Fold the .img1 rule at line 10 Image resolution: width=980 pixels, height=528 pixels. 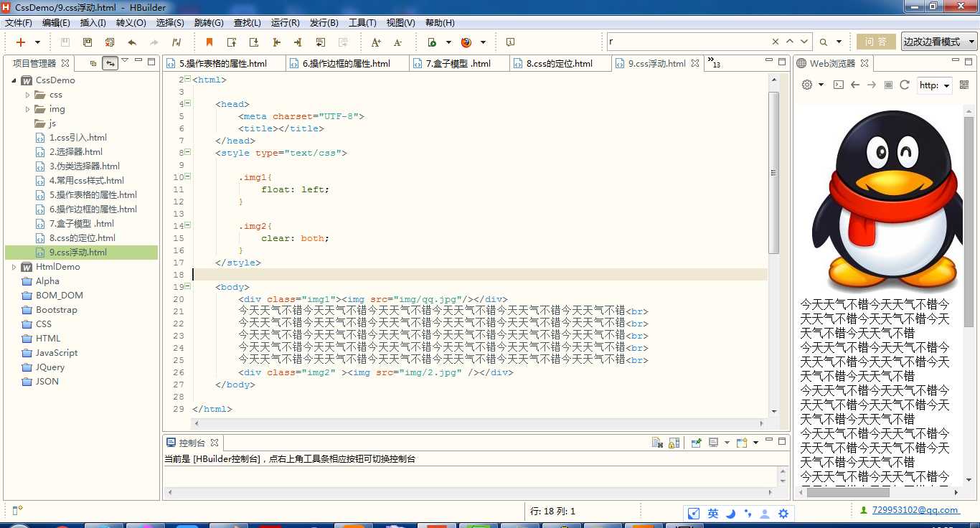click(188, 176)
